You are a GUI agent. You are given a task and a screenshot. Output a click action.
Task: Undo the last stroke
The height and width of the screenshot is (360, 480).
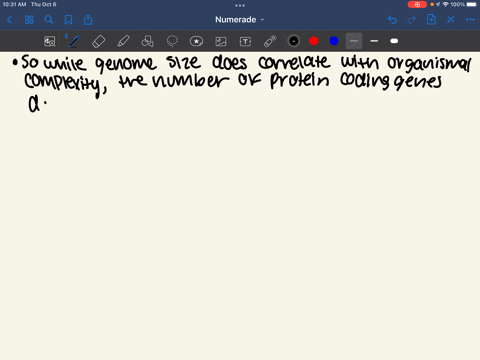(392, 20)
